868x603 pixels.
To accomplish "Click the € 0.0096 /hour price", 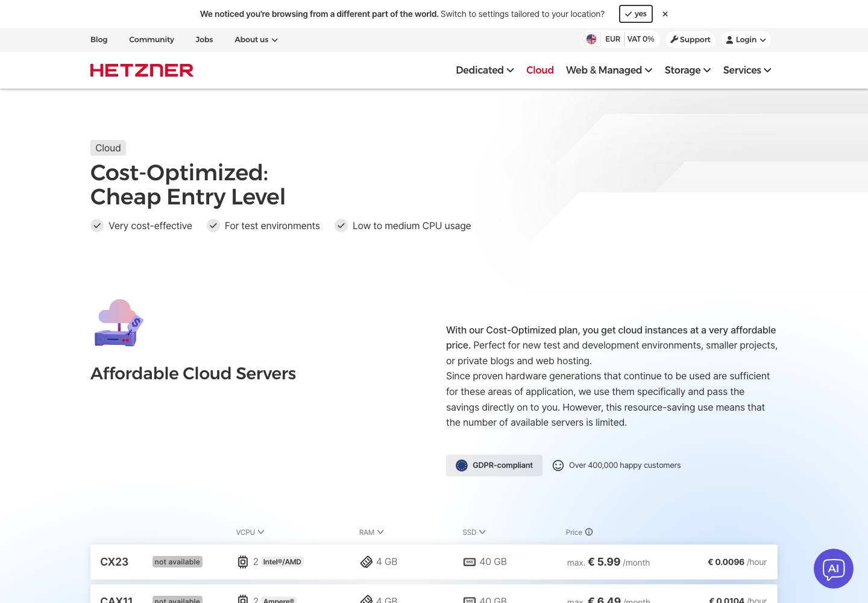I will click(737, 562).
